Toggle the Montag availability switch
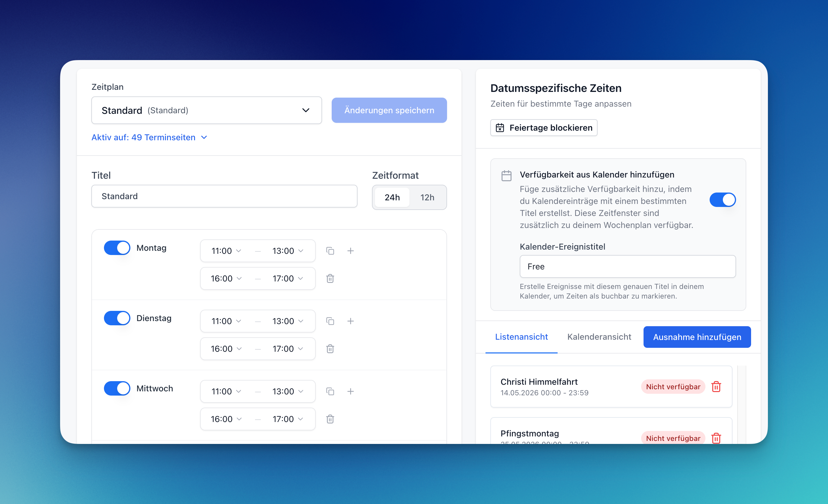The width and height of the screenshot is (828, 504). click(117, 248)
